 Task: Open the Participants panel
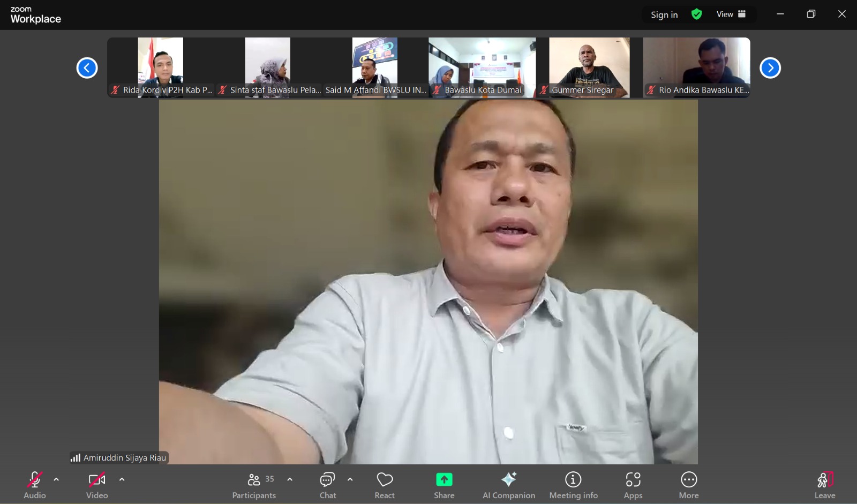[x=254, y=484]
